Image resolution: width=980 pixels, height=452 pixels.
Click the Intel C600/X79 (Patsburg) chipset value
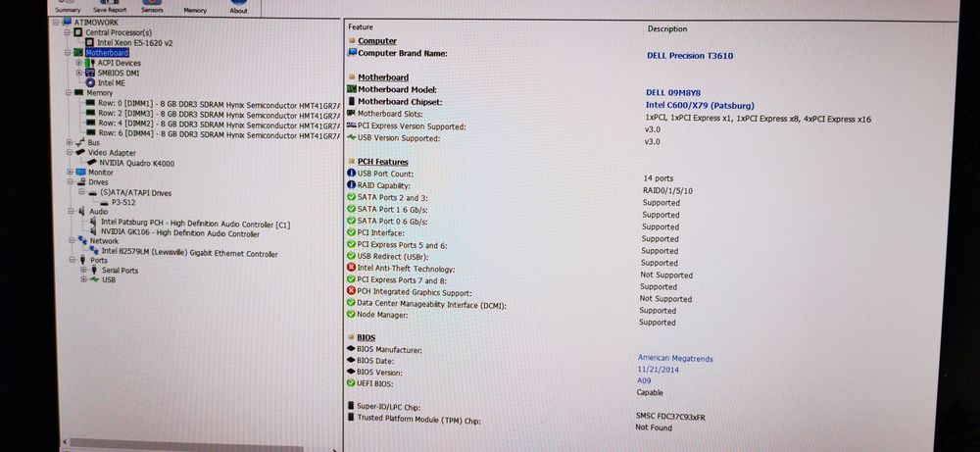(x=700, y=106)
